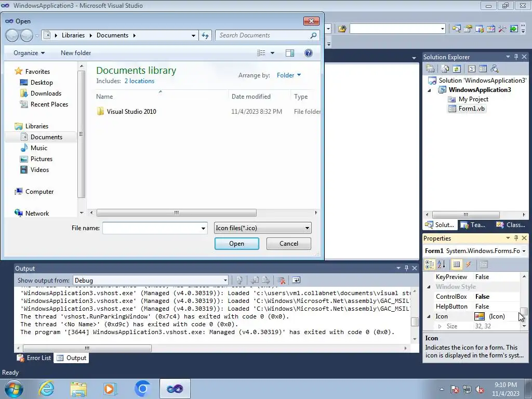This screenshot has height=399, width=532.
Task: Collapse the WindowsApplication3 project node
Action: (429, 90)
